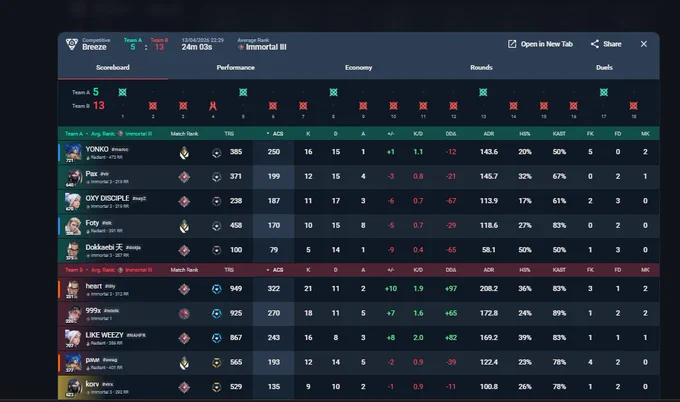This screenshot has width=680, height=402.
Task: Click Immortal III average rank icon in header
Action: (241, 47)
